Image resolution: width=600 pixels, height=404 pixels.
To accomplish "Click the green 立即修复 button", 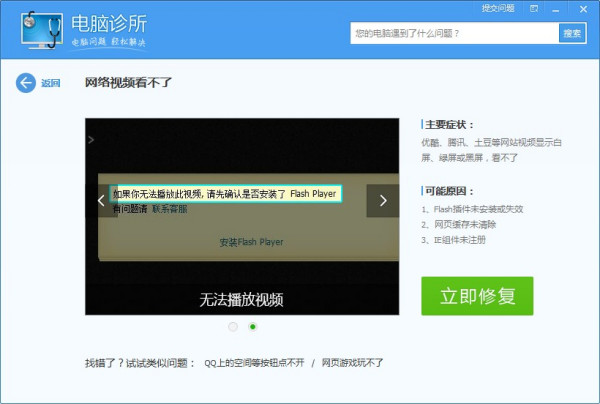I will coord(477,296).
